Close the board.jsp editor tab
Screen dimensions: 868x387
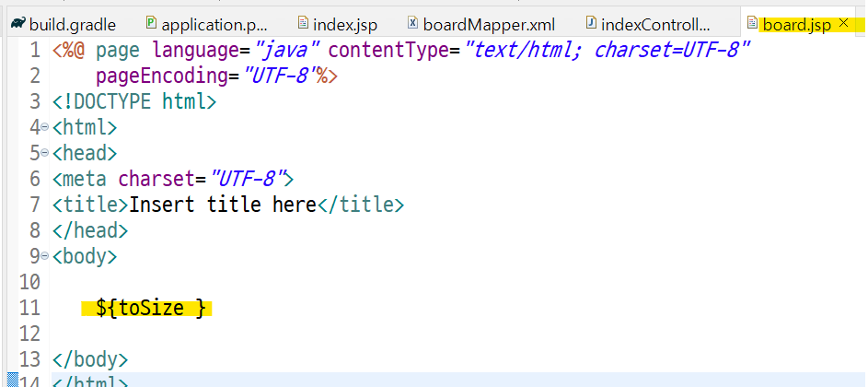coord(844,23)
